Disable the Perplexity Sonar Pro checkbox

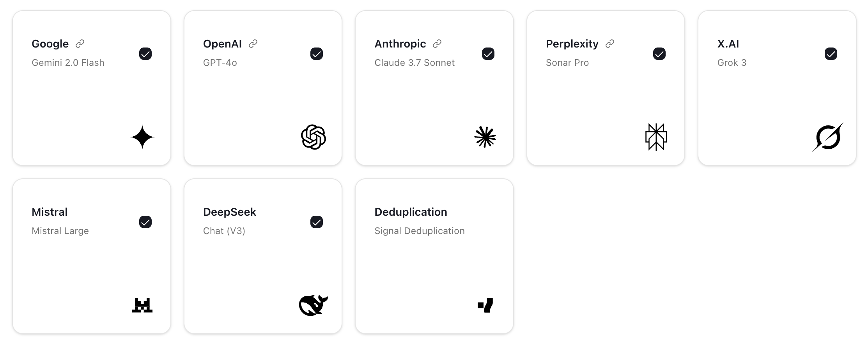point(659,54)
